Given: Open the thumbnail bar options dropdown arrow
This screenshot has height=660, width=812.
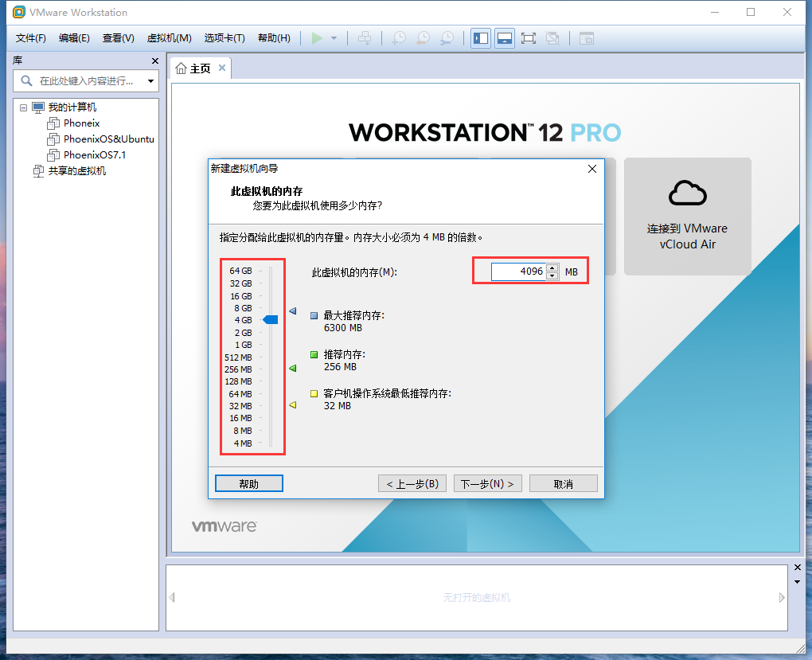Looking at the screenshot, I should pos(798,582).
